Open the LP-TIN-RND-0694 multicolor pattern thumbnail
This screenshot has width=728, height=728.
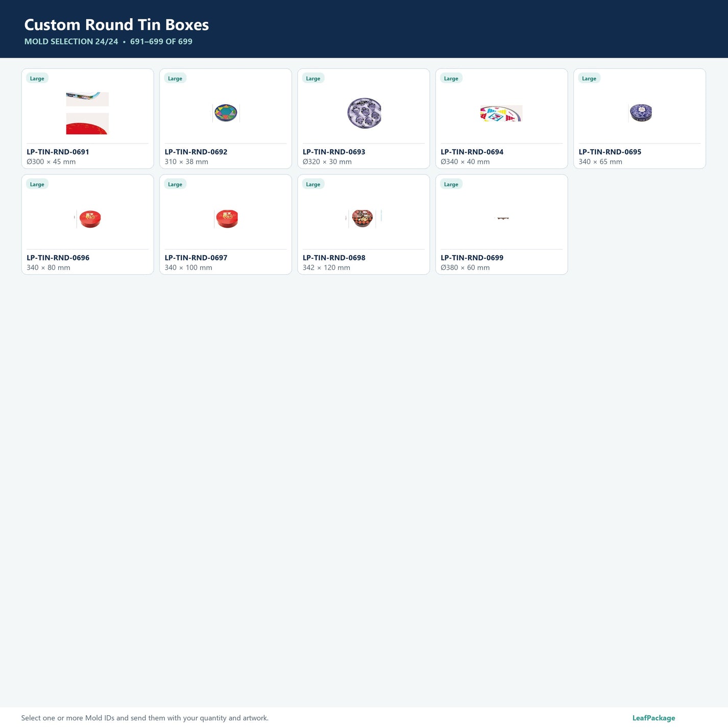501,113
